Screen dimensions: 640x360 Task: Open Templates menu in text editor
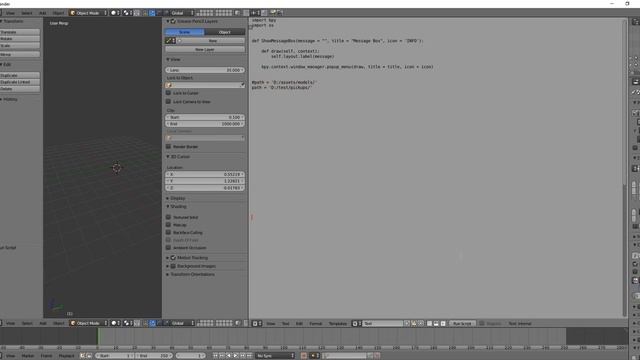(x=338, y=323)
